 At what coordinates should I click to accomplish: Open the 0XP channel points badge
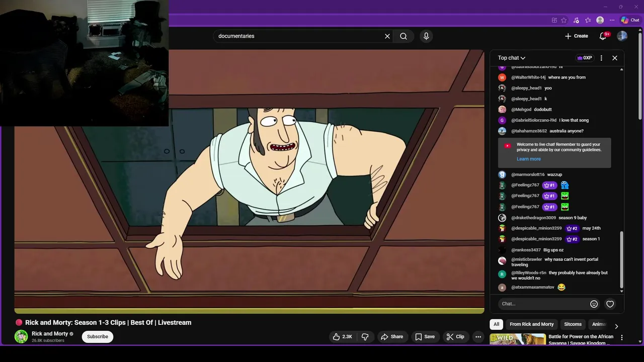coord(585,58)
